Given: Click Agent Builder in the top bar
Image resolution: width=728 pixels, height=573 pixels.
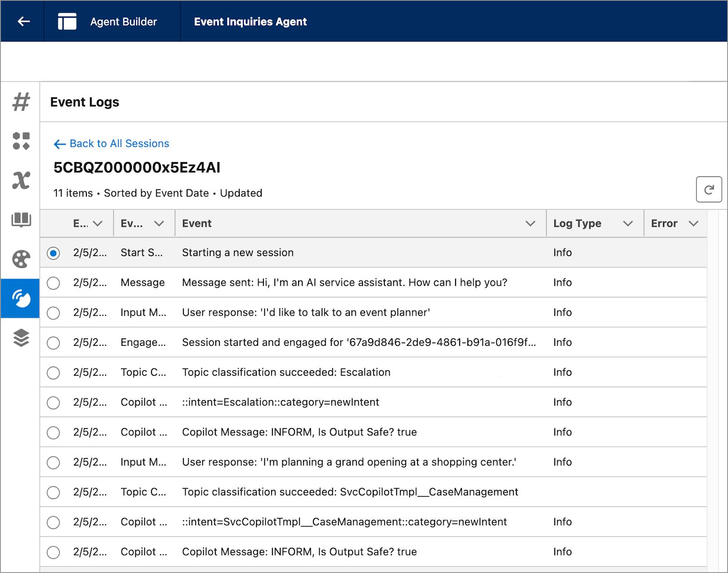Looking at the screenshot, I should [x=123, y=21].
